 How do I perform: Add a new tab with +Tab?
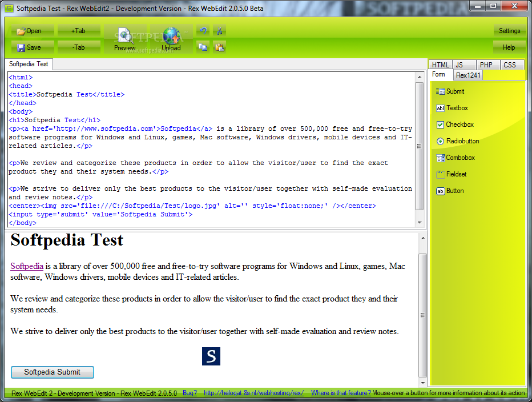tap(79, 31)
